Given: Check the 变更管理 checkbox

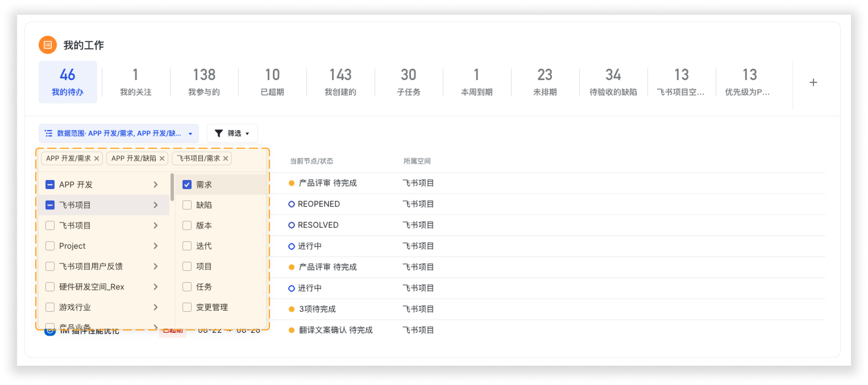Looking at the screenshot, I should point(187,307).
